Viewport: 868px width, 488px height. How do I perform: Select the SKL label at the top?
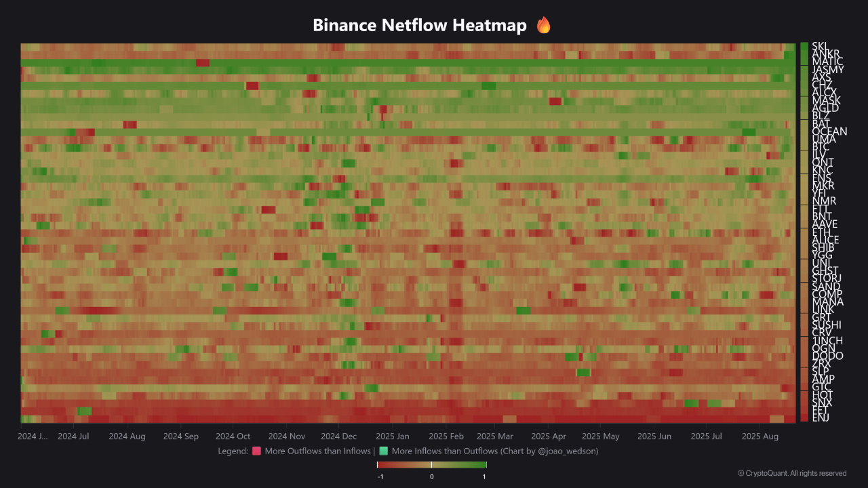point(818,45)
